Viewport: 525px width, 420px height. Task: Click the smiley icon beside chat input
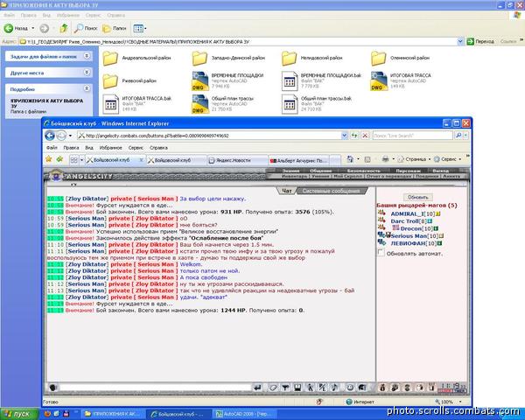point(52,388)
